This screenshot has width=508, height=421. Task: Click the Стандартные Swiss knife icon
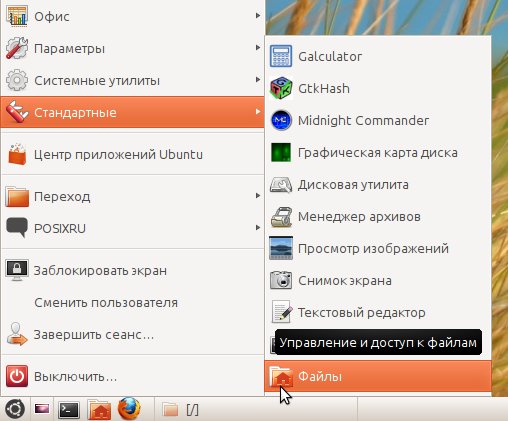(17, 112)
